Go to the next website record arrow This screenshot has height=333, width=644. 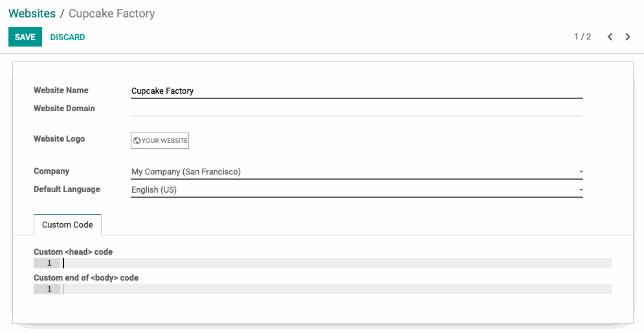(x=628, y=37)
